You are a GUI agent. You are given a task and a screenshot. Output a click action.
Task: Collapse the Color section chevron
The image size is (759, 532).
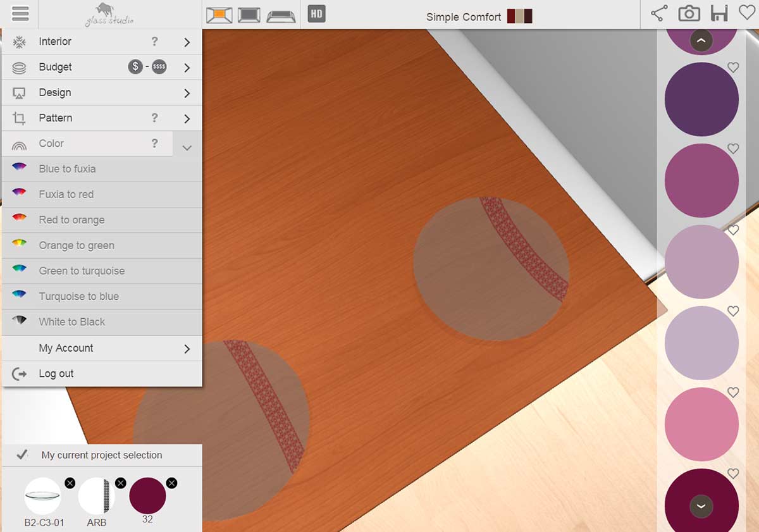click(187, 147)
